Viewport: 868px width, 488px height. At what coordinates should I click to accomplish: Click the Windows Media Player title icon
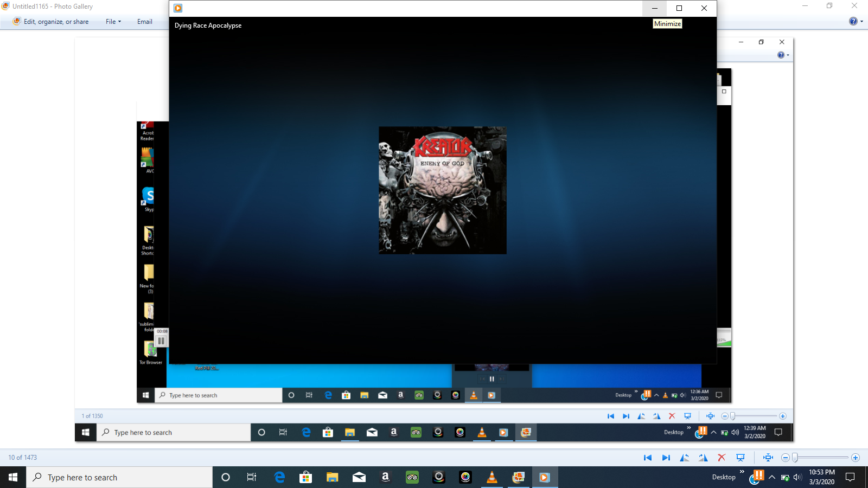click(178, 8)
